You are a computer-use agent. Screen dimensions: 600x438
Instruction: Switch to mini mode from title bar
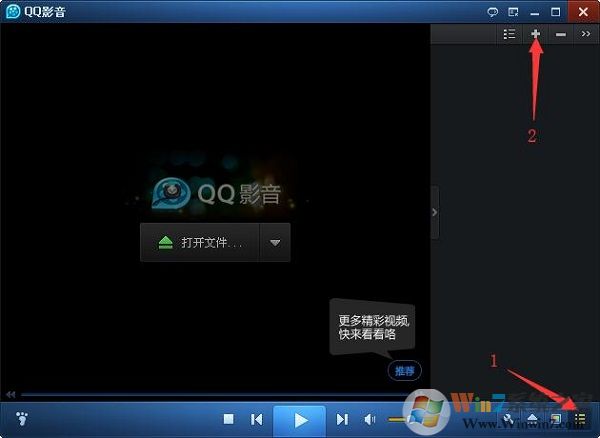513,12
